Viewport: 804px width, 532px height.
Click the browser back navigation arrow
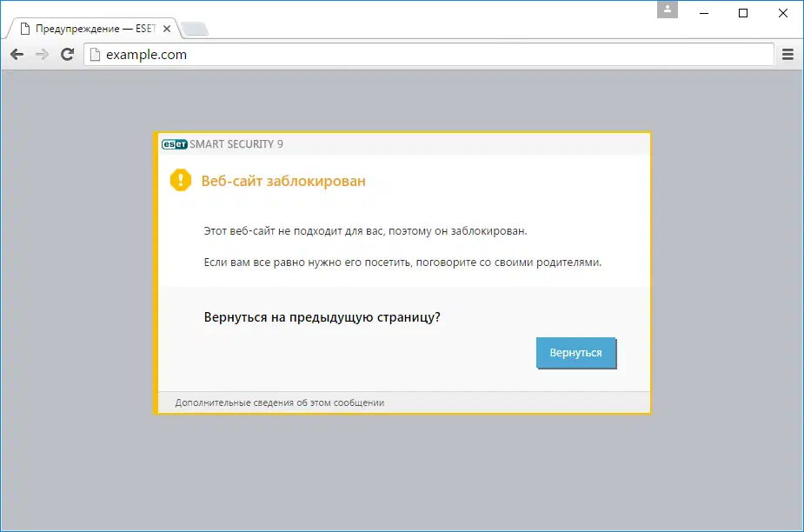[x=16, y=54]
